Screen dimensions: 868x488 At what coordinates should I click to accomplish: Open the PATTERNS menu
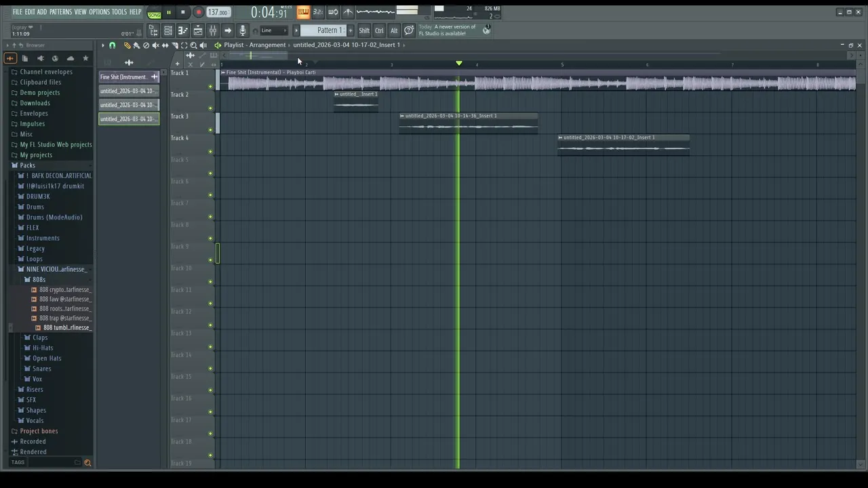(60, 12)
